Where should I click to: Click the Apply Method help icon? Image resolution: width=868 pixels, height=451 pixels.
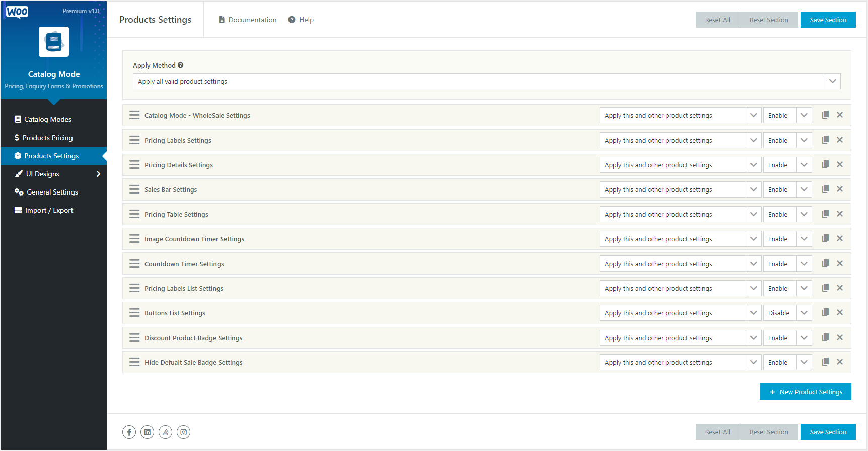(180, 65)
